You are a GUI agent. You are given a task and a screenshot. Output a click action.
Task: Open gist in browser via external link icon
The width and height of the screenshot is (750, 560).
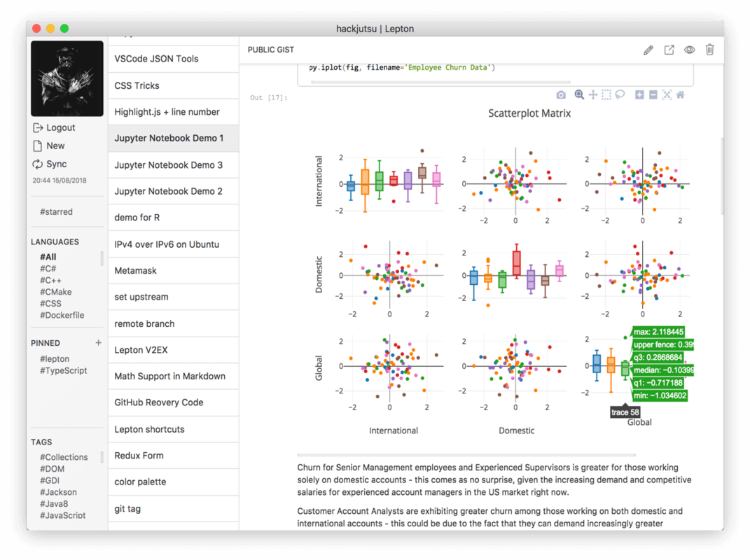(x=669, y=50)
